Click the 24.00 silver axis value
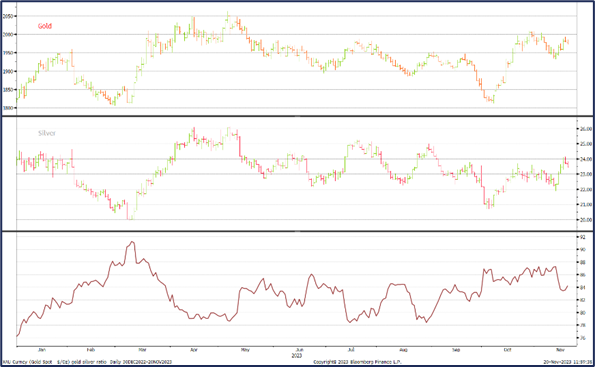This screenshot has height=367, width=595. pyautogui.click(x=586, y=159)
